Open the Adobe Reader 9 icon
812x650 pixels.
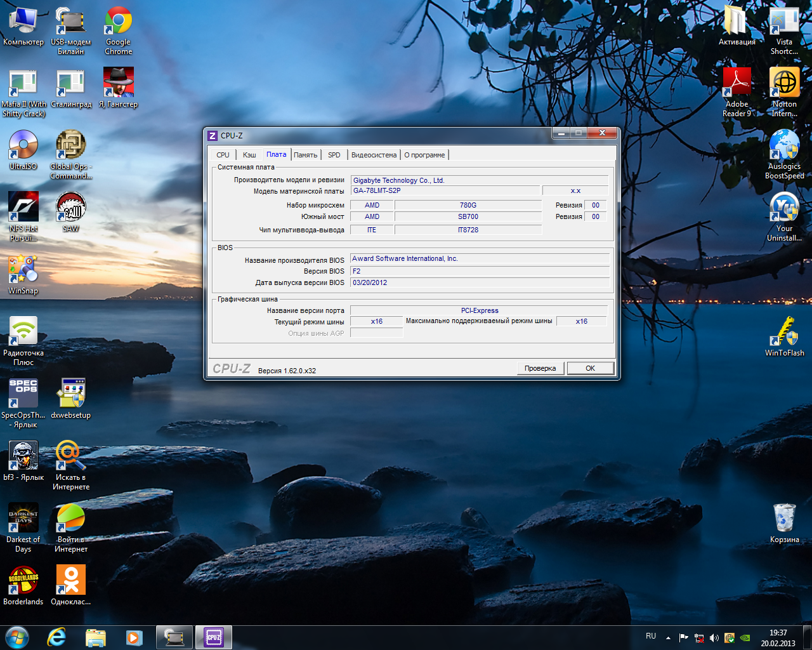(x=737, y=83)
